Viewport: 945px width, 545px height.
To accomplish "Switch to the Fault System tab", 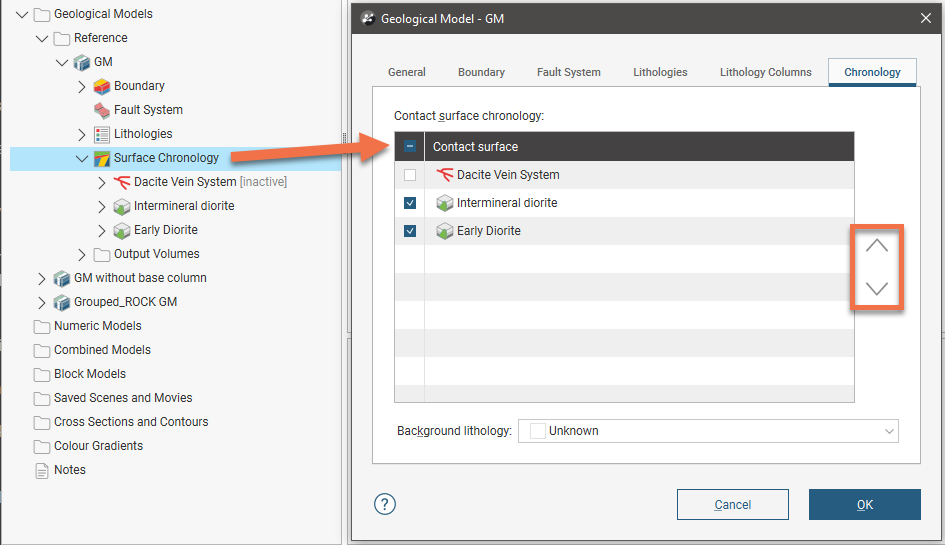I will pyautogui.click(x=568, y=72).
